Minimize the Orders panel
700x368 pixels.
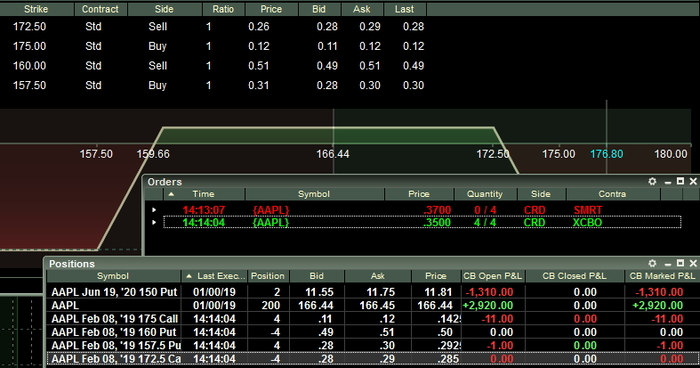point(668,182)
